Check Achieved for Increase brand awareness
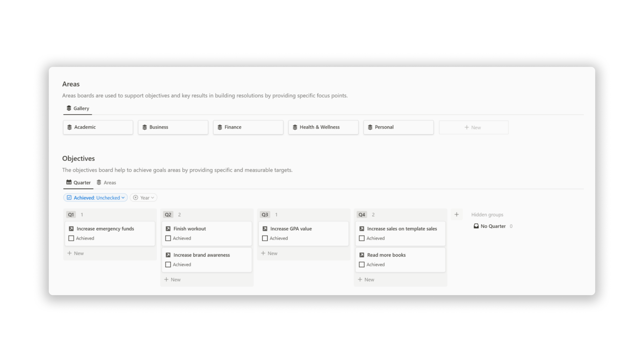 (x=168, y=264)
